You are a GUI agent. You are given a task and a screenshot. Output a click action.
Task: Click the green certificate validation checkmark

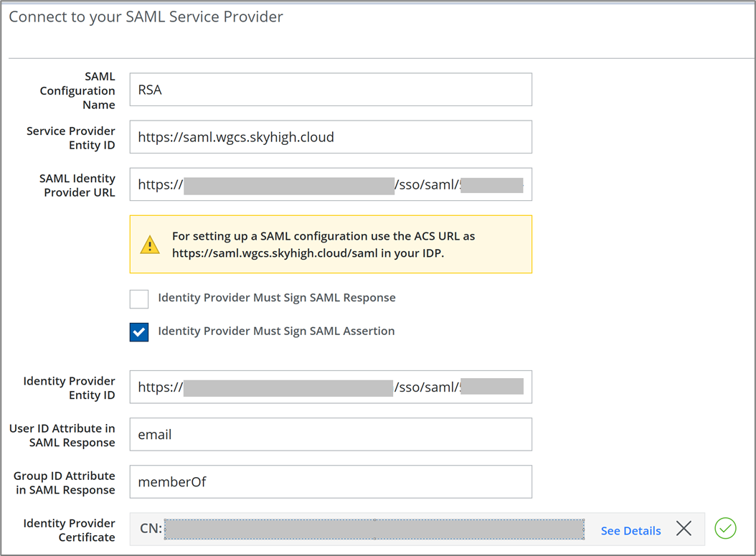[x=725, y=529]
